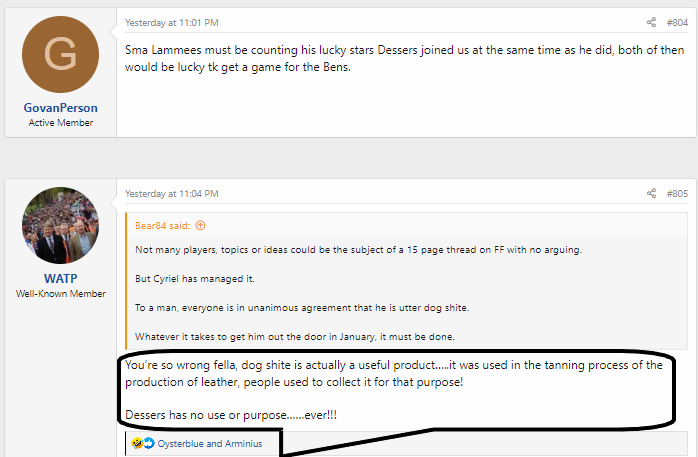Click the share icon on post #804
The height and width of the screenshot is (457, 698).
pyautogui.click(x=651, y=22)
